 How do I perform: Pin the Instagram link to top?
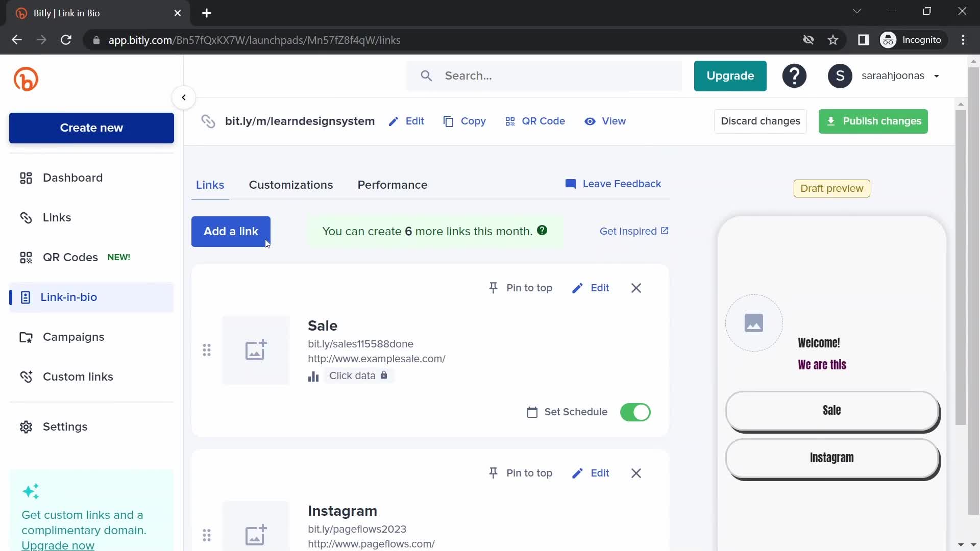click(x=520, y=473)
